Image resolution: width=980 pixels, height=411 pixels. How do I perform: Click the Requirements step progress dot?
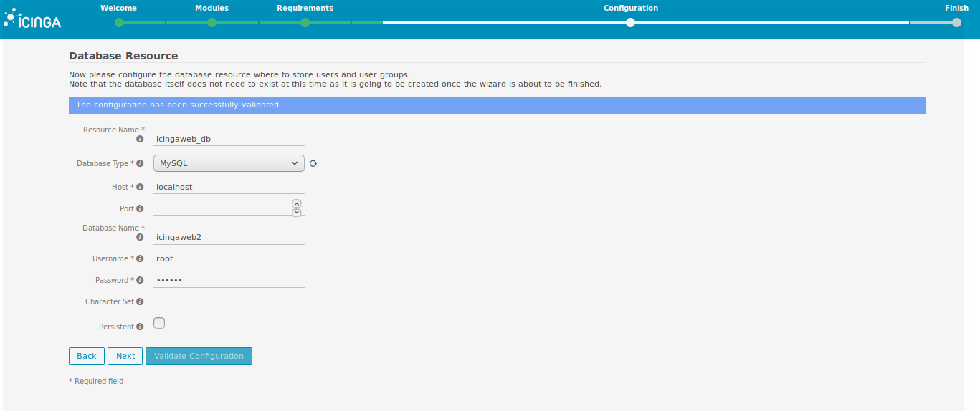305,22
